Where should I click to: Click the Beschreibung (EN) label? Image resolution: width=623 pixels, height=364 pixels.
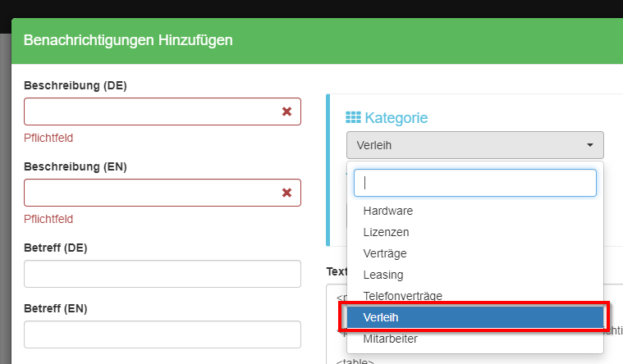tap(76, 166)
